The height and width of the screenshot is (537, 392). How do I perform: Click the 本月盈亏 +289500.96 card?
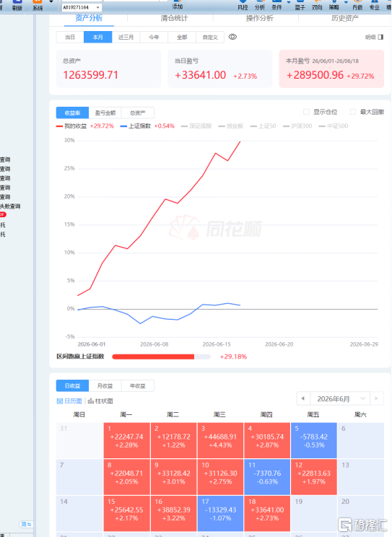click(331, 69)
